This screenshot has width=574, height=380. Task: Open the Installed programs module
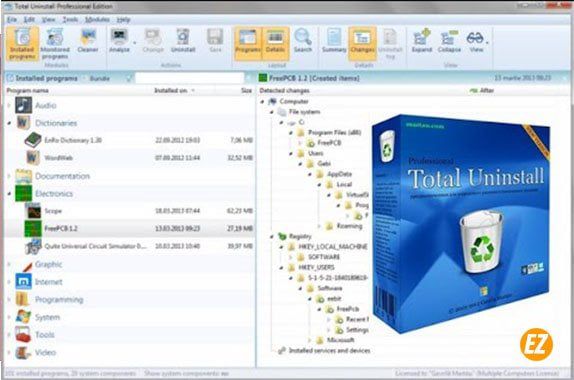[22, 44]
